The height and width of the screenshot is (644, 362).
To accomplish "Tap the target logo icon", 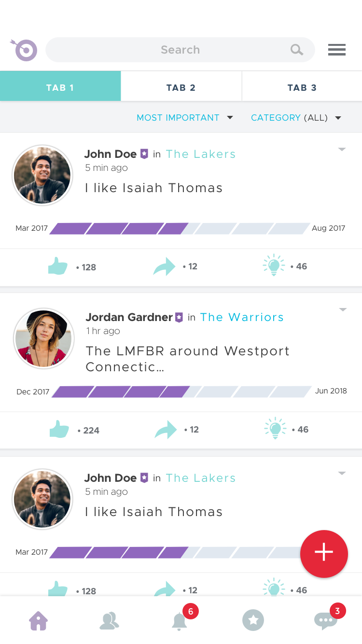I will click(24, 50).
